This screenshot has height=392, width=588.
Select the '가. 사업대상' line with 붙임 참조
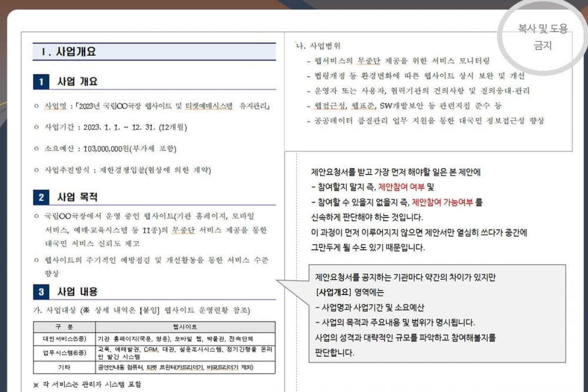[141, 310]
